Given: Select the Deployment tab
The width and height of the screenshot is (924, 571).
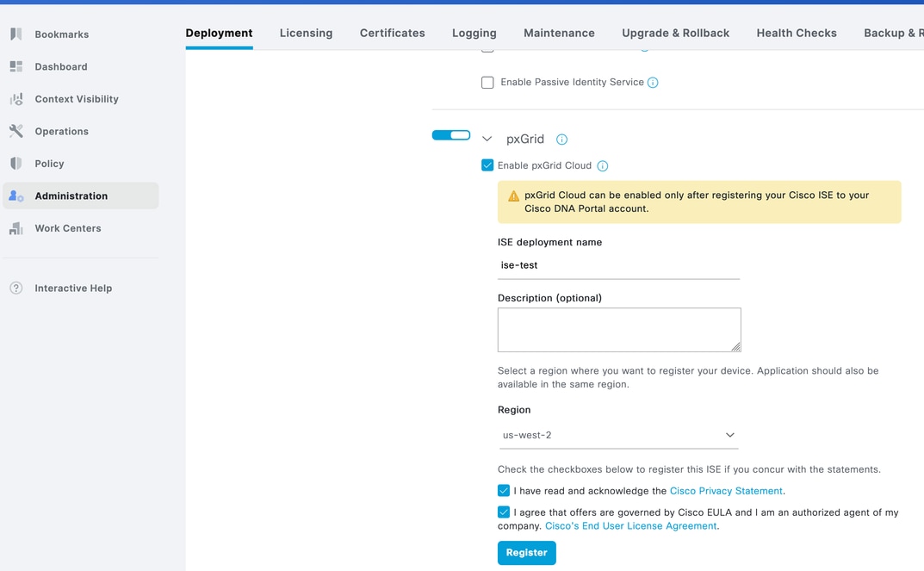Looking at the screenshot, I should [219, 33].
